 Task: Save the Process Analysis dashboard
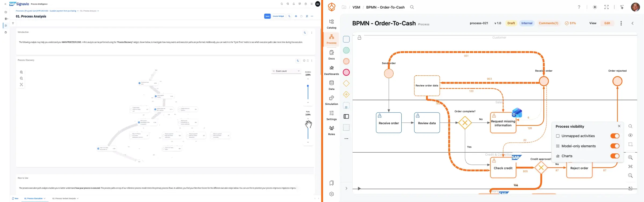(267, 16)
